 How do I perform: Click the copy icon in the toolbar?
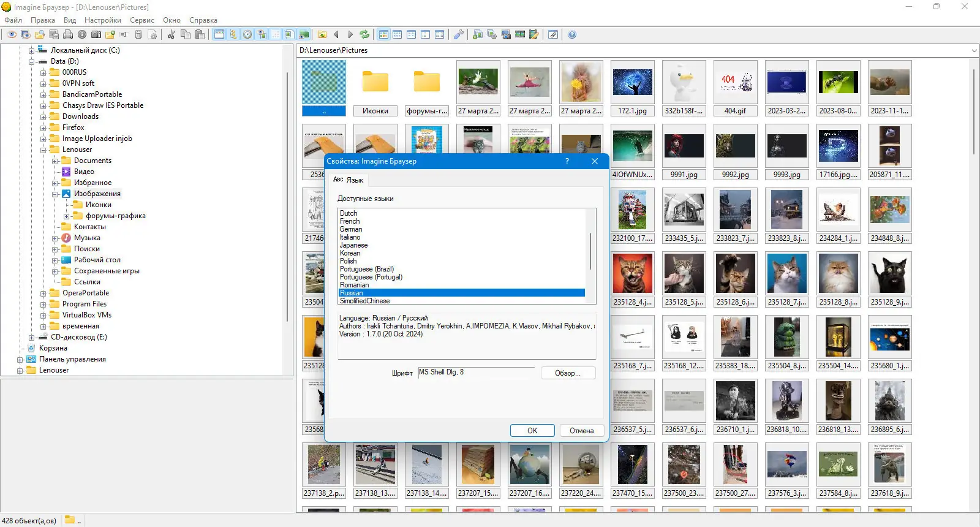(x=186, y=35)
